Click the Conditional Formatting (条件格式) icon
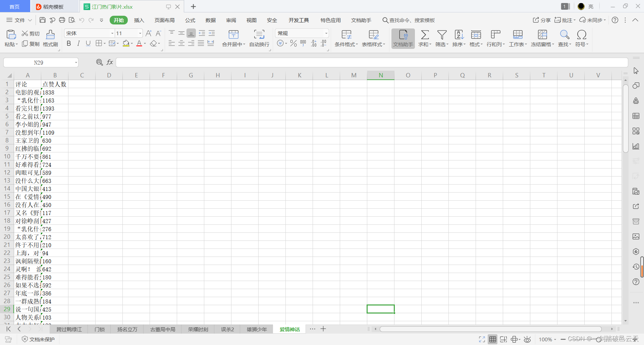Viewport: 644px width, 345px height. [346, 34]
